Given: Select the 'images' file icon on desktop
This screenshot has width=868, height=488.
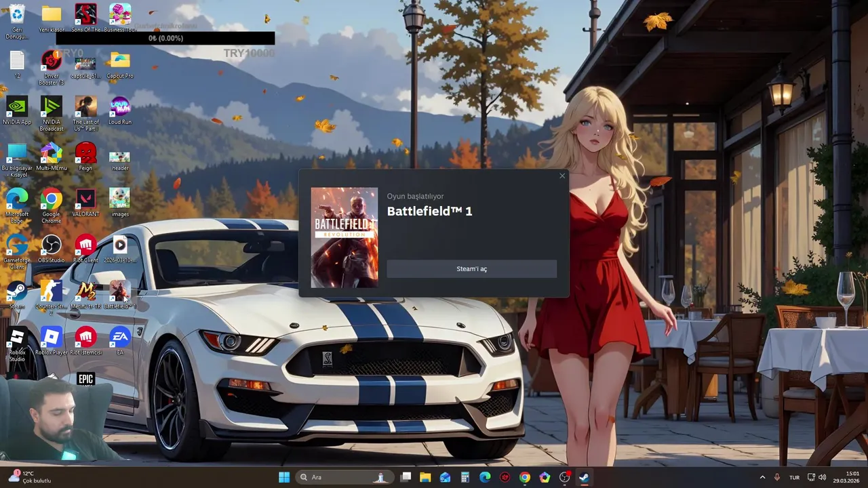Looking at the screenshot, I should [x=120, y=203].
